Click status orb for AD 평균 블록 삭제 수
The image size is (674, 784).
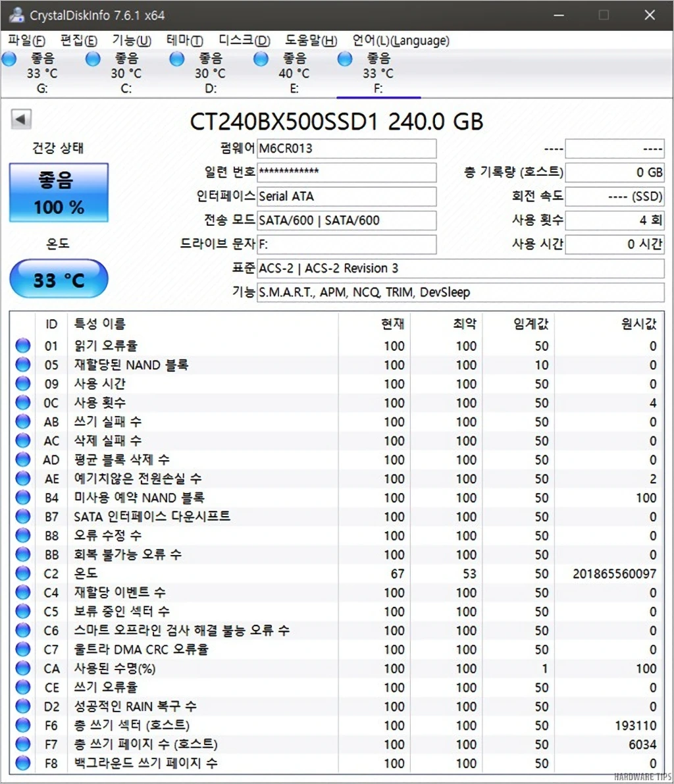[x=22, y=459]
